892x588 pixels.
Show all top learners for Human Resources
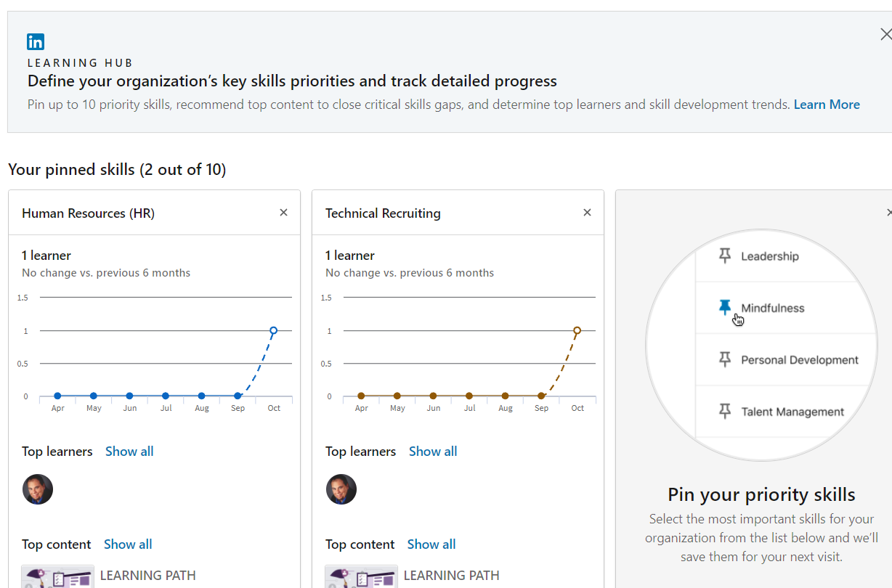click(x=129, y=452)
